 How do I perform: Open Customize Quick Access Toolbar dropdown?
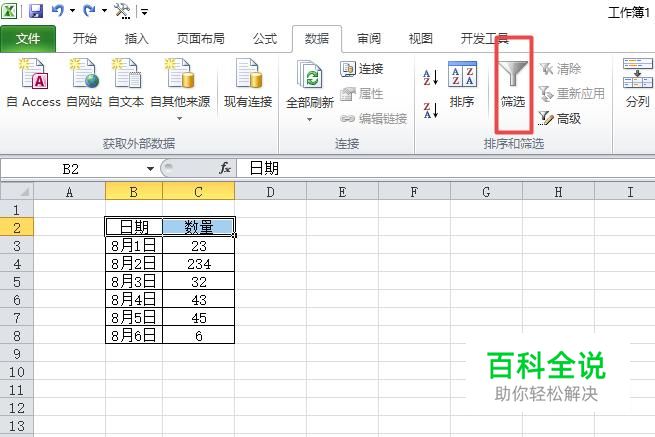[145, 12]
